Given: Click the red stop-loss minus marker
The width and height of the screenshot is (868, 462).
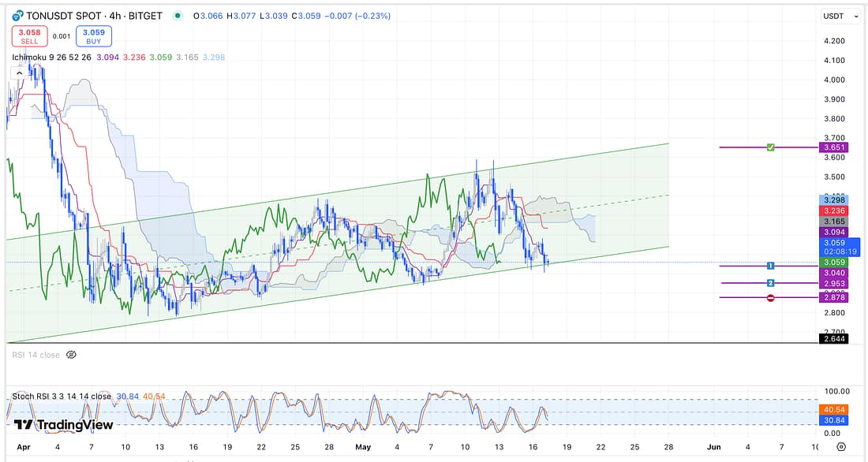Looking at the screenshot, I should pyautogui.click(x=771, y=298).
